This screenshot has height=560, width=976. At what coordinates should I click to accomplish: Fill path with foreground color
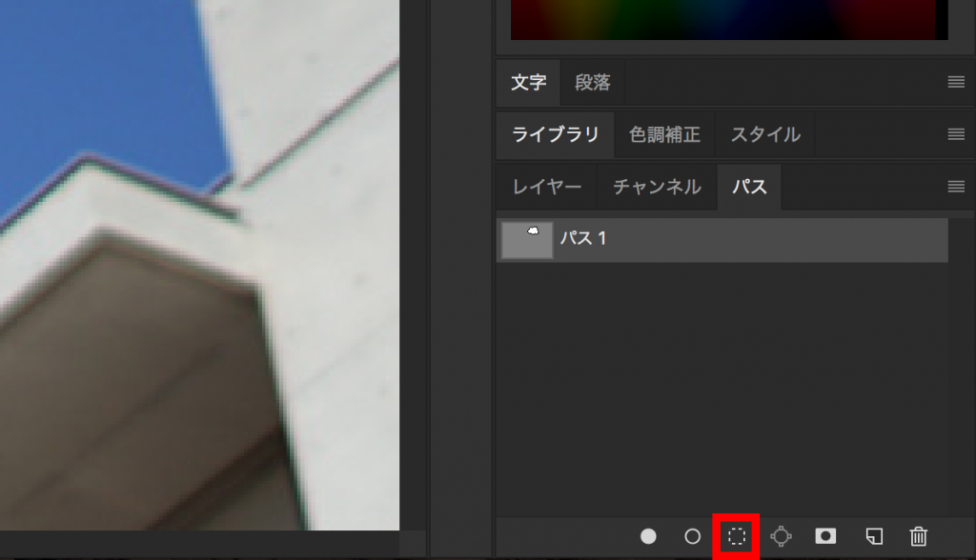648,536
